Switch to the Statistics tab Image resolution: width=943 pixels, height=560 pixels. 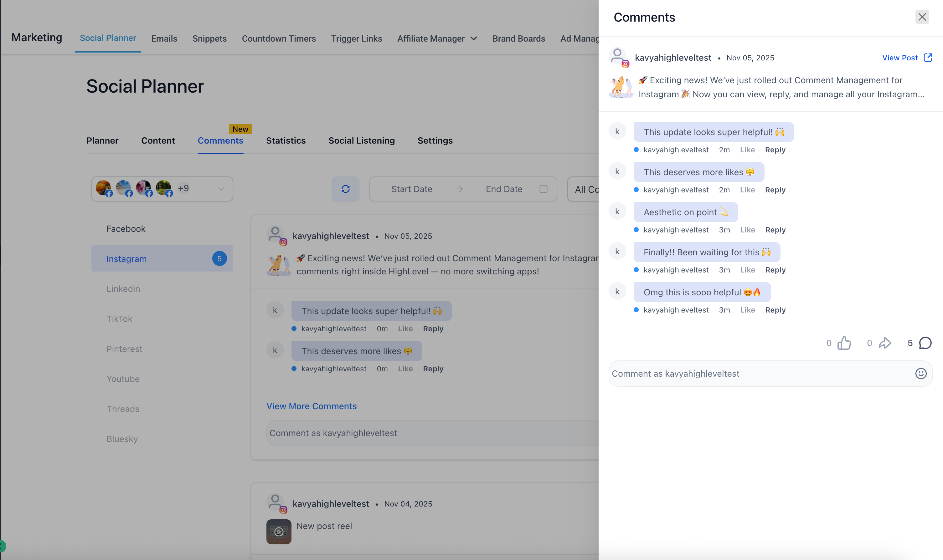(286, 140)
